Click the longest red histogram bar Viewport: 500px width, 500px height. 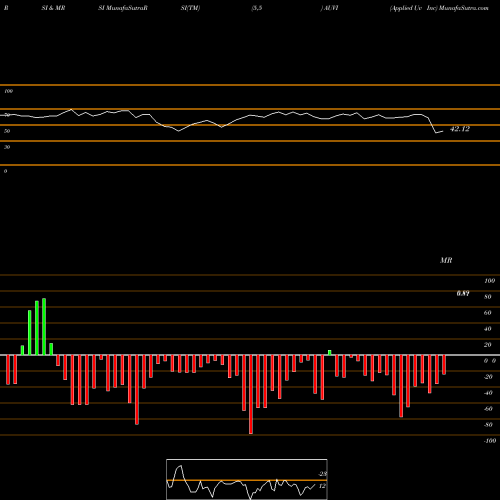pos(251,394)
